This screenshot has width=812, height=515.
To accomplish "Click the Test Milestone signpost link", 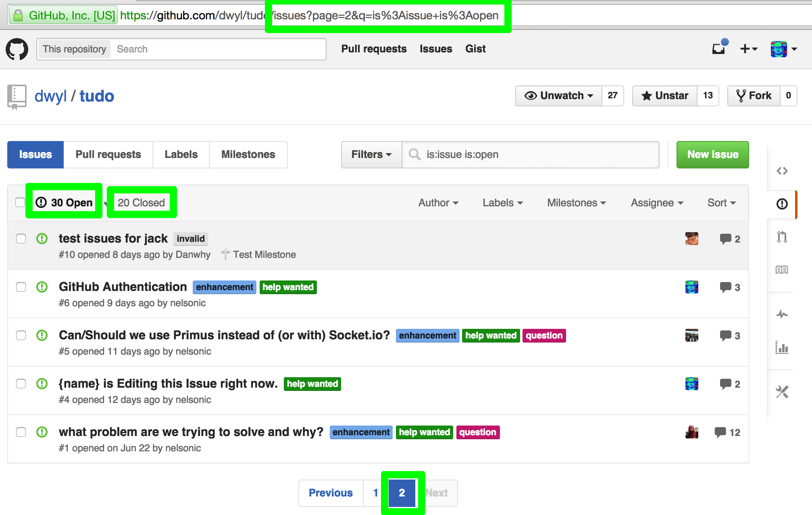I will pos(259,255).
